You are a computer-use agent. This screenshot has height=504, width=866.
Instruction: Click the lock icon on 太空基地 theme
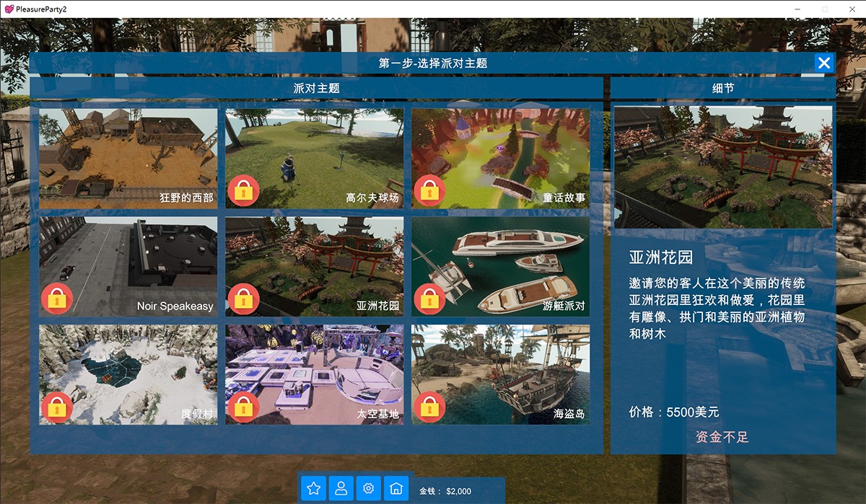coord(243,407)
